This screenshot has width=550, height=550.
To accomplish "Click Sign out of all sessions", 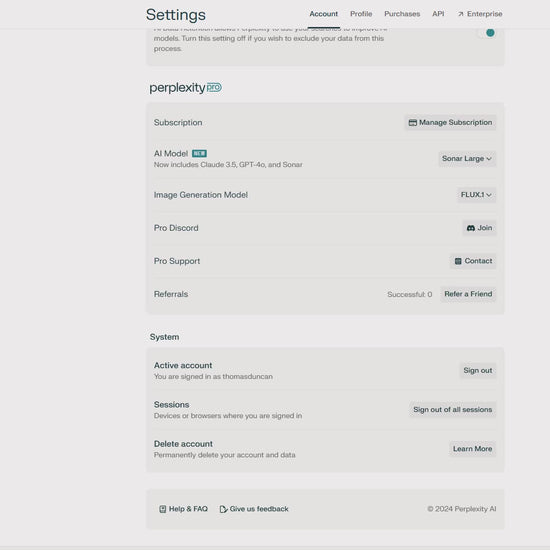I will [x=452, y=410].
